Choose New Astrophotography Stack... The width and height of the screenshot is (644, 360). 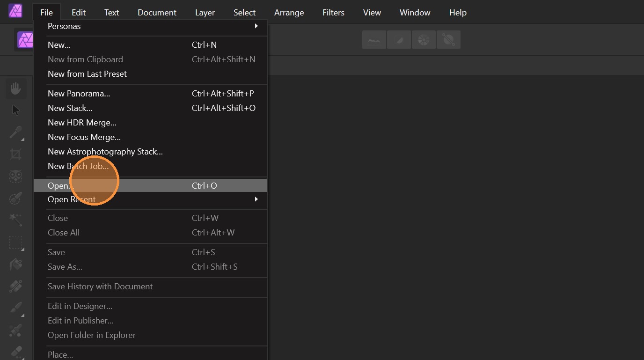point(151,152)
